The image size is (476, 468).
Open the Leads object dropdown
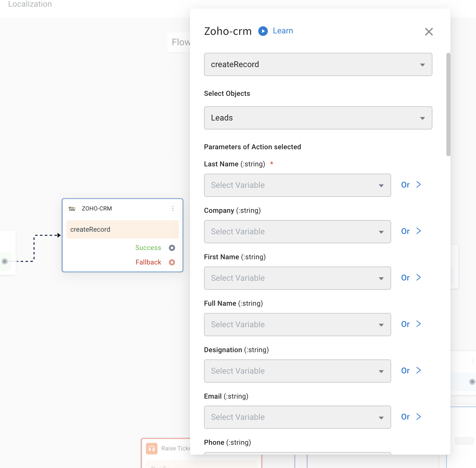pyautogui.click(x=318, y=118)
